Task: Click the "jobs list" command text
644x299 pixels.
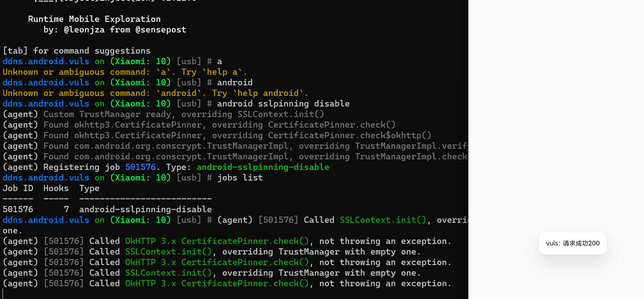Action: pos(240,178)
